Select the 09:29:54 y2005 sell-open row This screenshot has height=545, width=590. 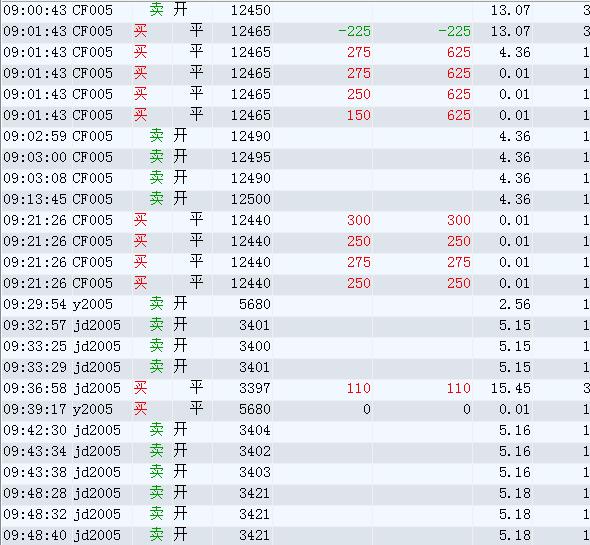pyautogui.click(x=295, y=304)
